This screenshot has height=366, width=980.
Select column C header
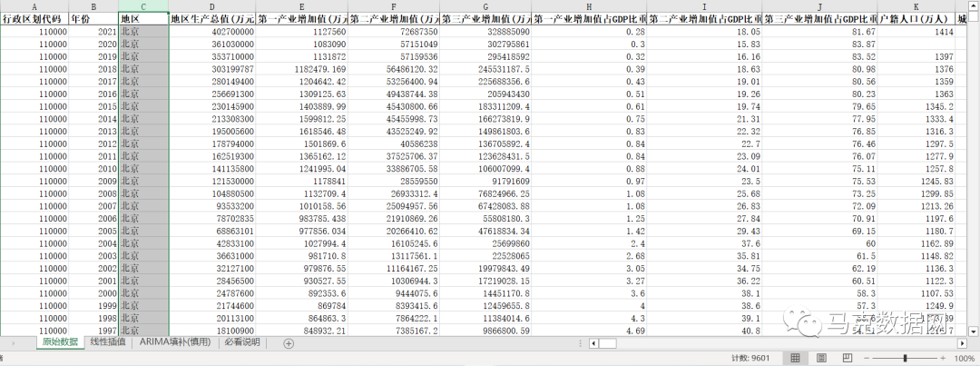click(143, 6)
